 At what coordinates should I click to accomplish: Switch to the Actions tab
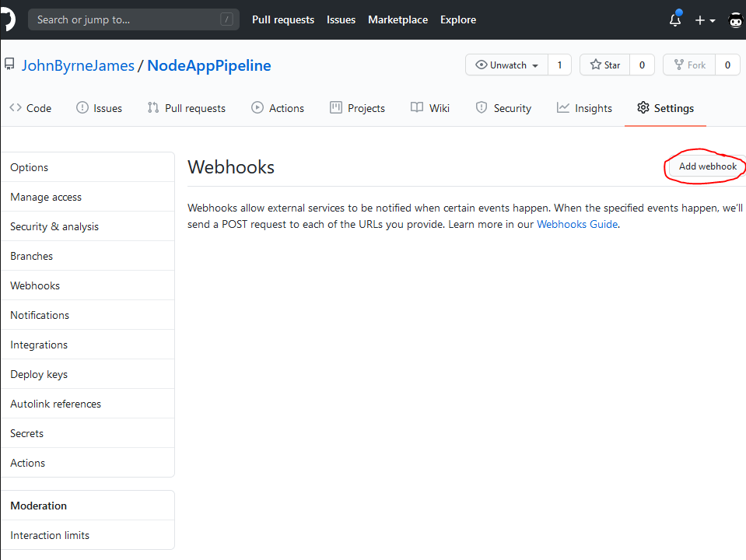tap(278, 108)
